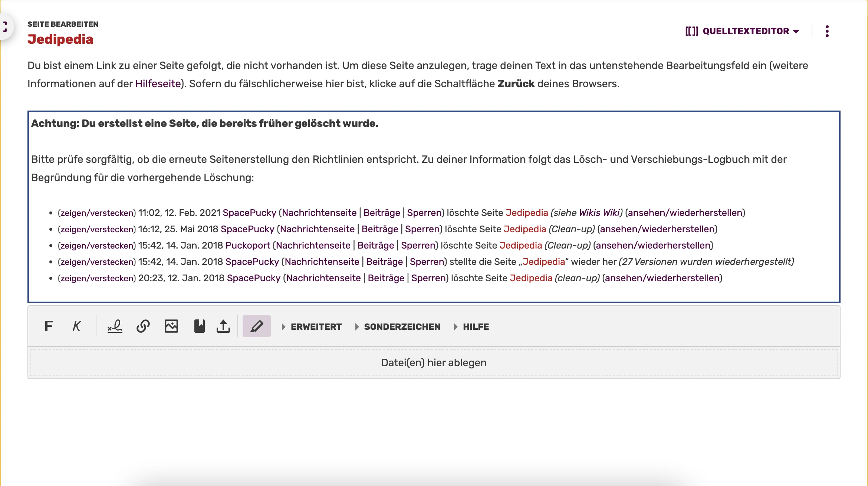Toggle syntax highlighting pencil icon
Image resolution: width=868 pixels, height=486 pixels.
pyautogui.click(x=257, y=326)
